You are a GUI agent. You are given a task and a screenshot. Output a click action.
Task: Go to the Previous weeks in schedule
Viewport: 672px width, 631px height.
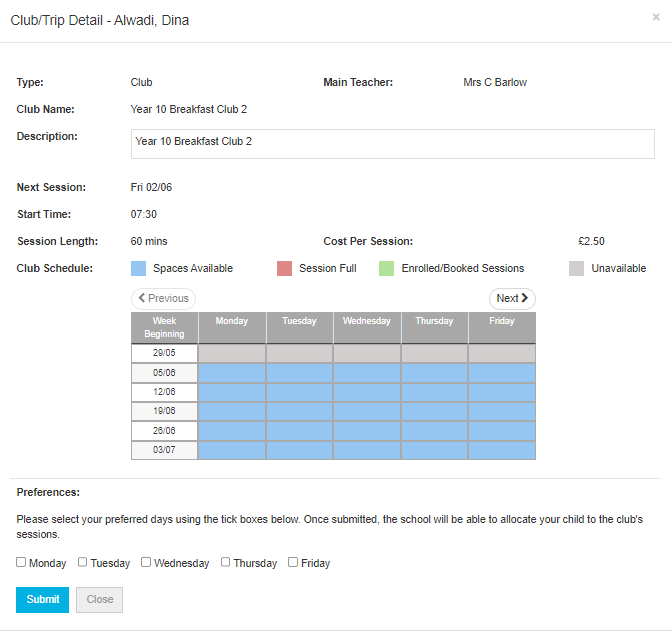tap(163, 298)
